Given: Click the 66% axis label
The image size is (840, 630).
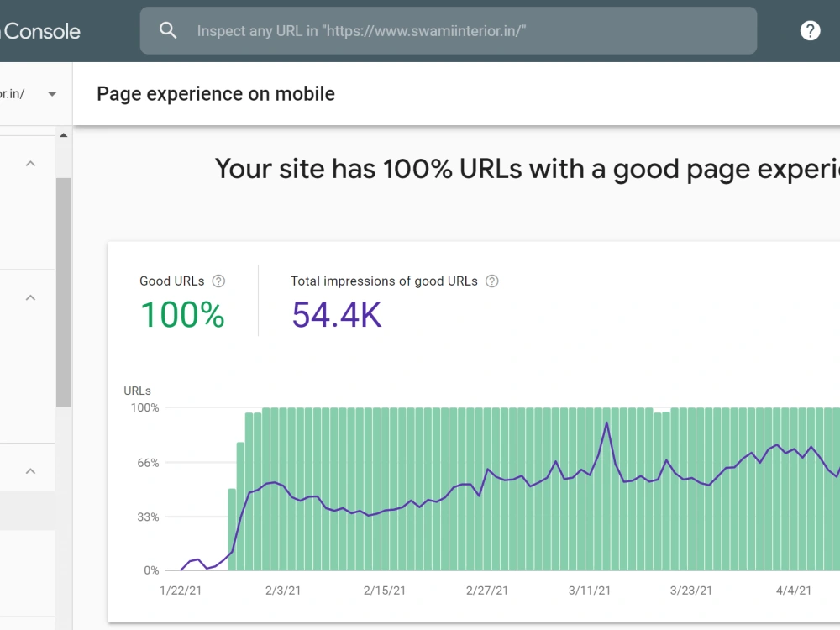Looking at the screenshot, I should pos(148,463).
